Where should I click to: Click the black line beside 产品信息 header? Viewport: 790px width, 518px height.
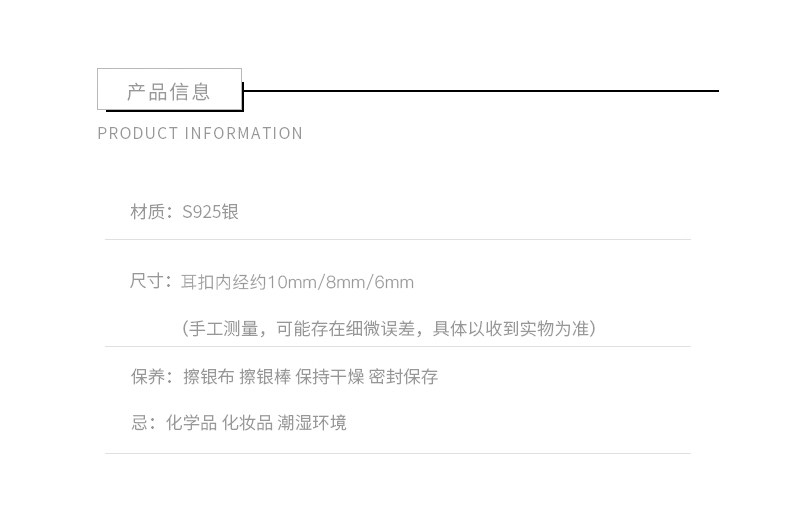480,91
